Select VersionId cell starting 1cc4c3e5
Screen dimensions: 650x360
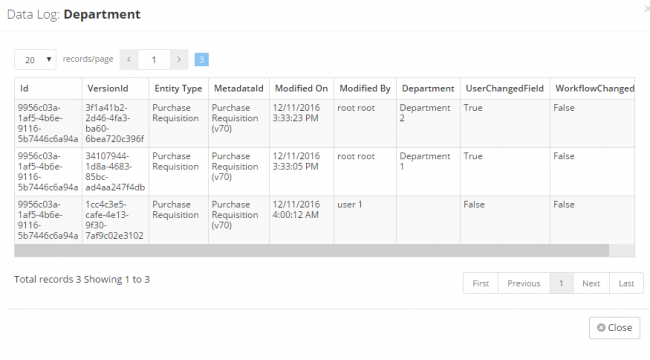pos(115,220)
